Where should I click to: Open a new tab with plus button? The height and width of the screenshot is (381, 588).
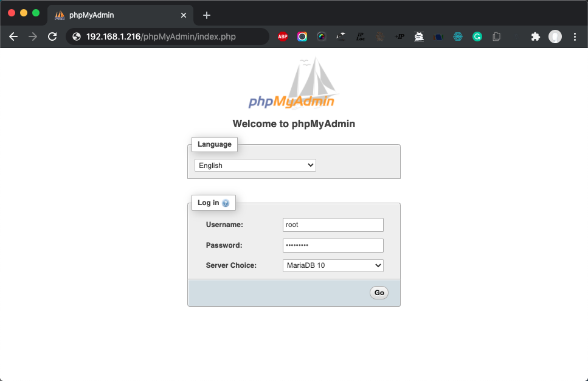(x=207, y=15)
